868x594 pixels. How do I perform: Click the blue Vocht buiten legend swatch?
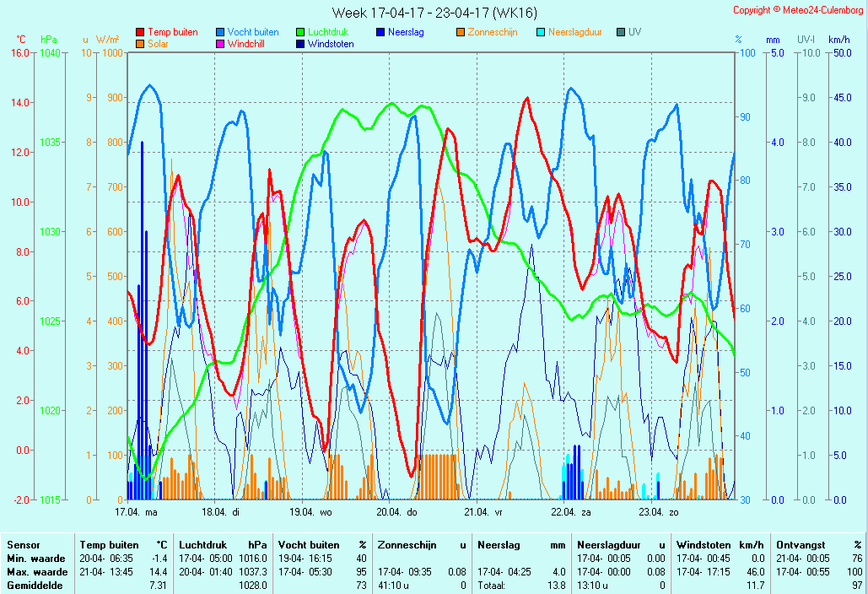220,32
